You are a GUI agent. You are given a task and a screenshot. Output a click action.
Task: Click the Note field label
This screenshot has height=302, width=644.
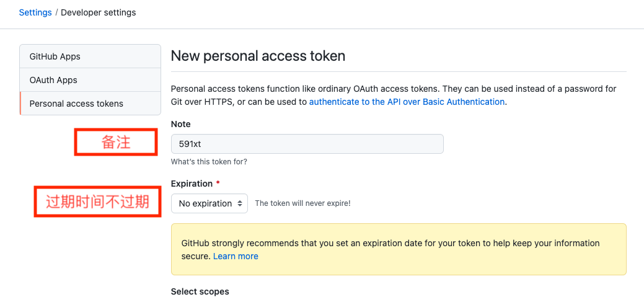(x=181, y=124)
